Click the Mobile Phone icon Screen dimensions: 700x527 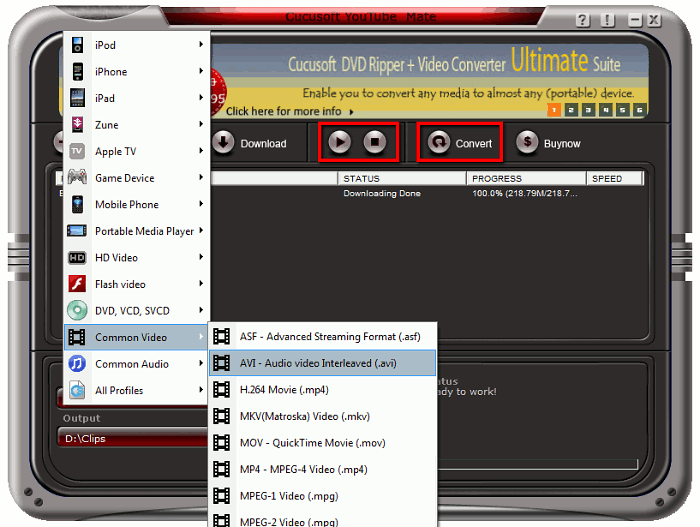click(78, 204)
